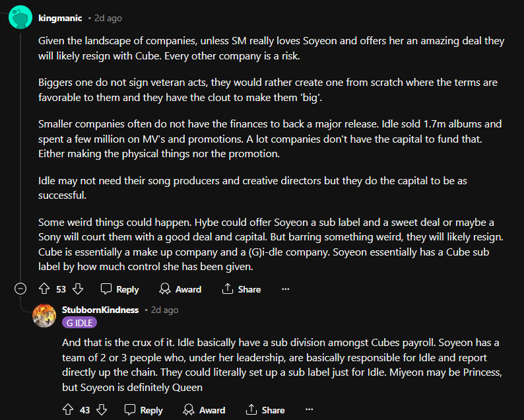Downvote StubbornKindness's reply
This screenshot has height=420, width=524.
tap(101, 410)
